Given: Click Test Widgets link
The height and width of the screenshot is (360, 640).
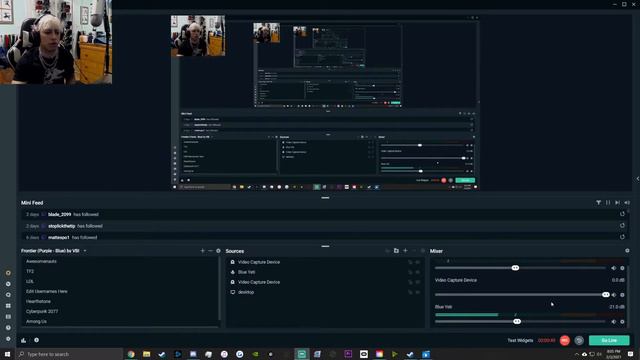Looking at the screenshot, I should pyautogui.click(x=520, y=340).
